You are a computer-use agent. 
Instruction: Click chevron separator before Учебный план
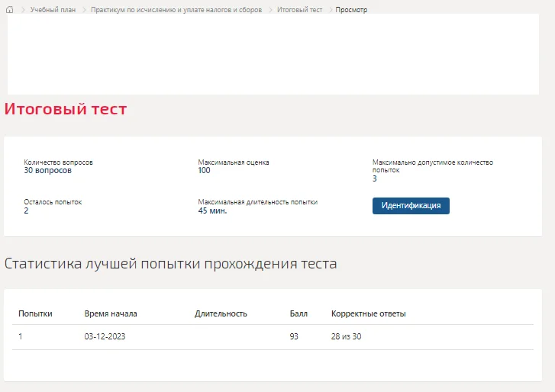(x=23, y=10)
